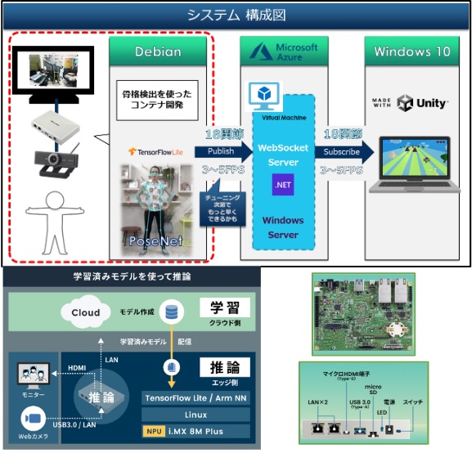Click the チューニング次第で callout note
The width and height of the screenshot is (476, 453).
[222, 209]
